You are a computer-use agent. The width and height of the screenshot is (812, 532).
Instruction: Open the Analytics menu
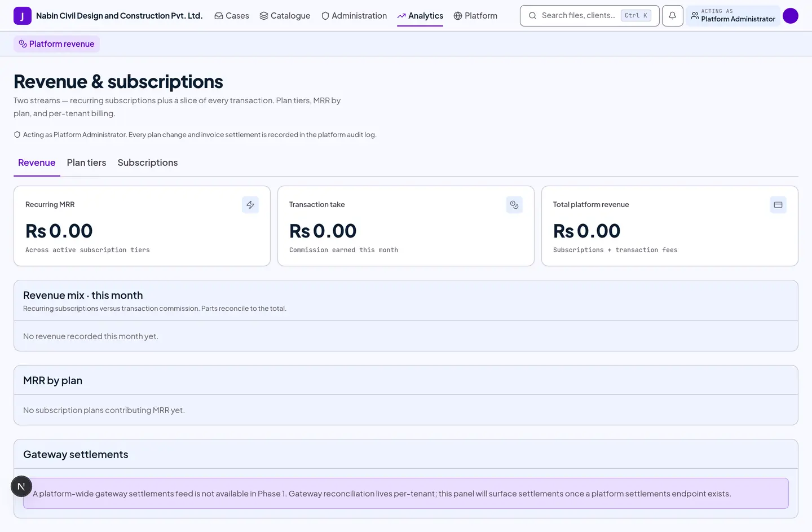420,16
